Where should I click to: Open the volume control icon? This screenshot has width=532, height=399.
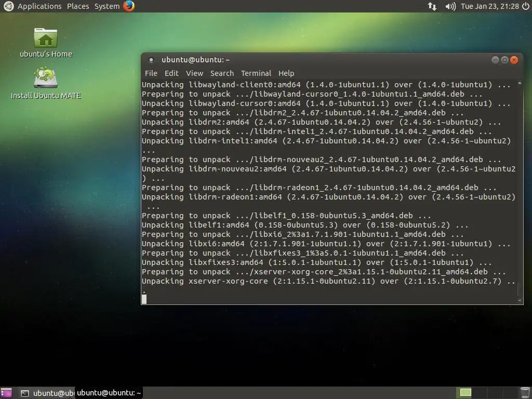coord(450,6)
